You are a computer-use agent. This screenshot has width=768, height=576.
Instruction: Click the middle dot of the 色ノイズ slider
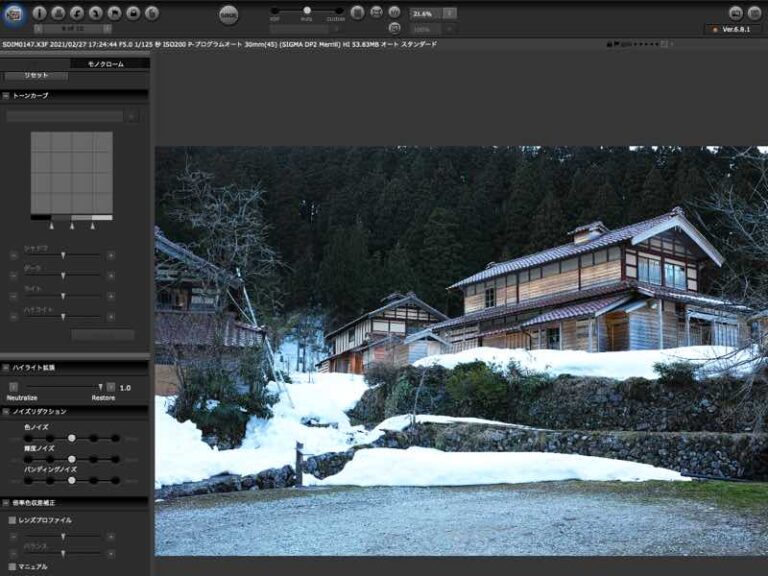coord(72,438)
